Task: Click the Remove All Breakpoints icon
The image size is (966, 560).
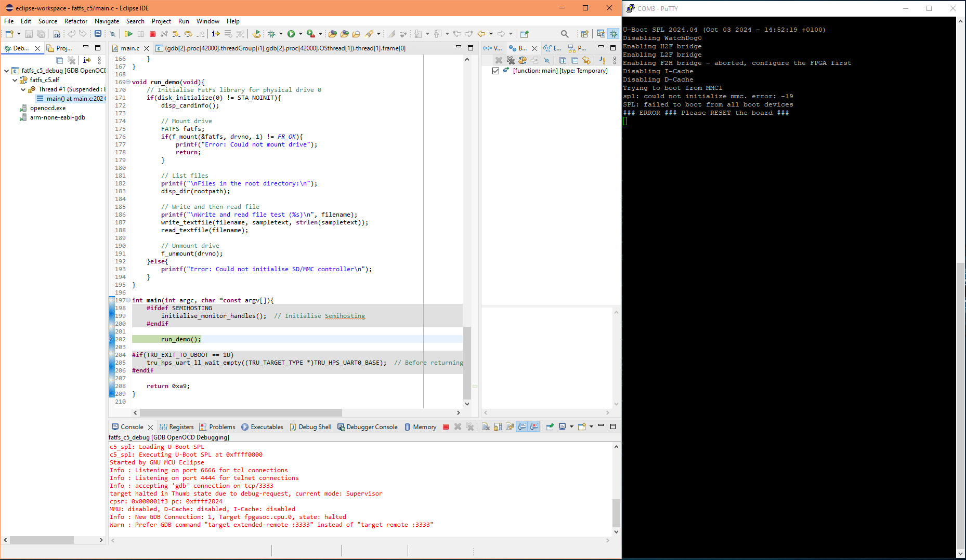Action: click(511, 61)
